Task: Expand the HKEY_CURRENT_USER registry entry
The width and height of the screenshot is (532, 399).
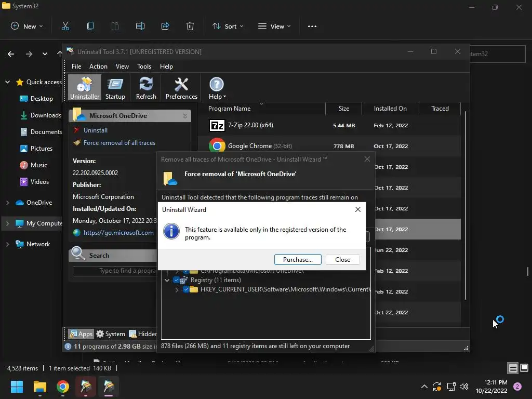Action: tap(177, 289)
